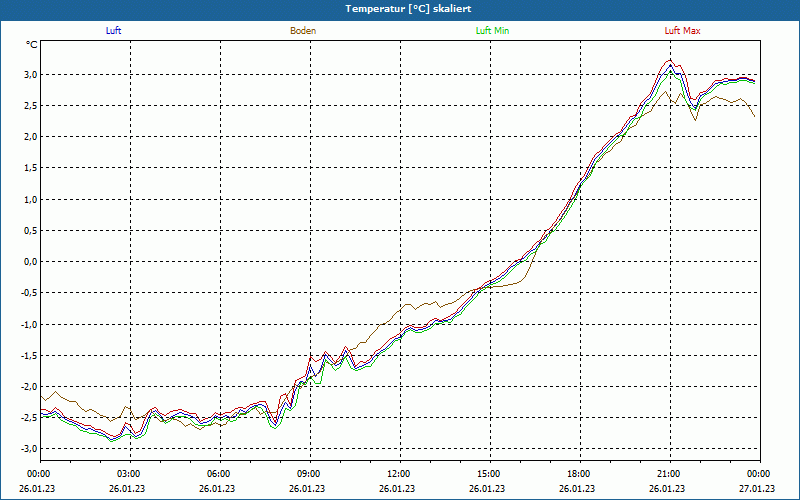
Task: Click the '12:00' time axis label
Action: tap(398, 474)
